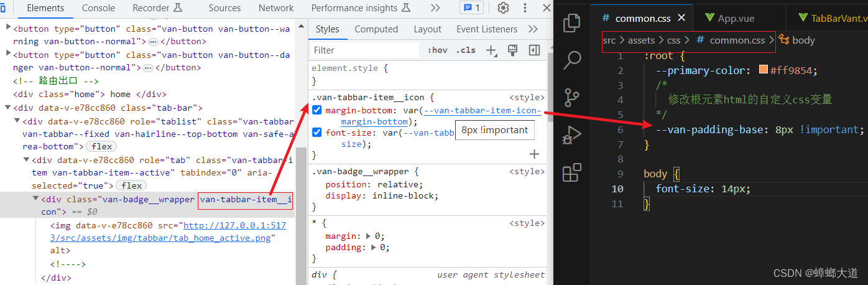868x285 pixels.
Task: Toggle .cls element classes panel
Action: (466, 50)
